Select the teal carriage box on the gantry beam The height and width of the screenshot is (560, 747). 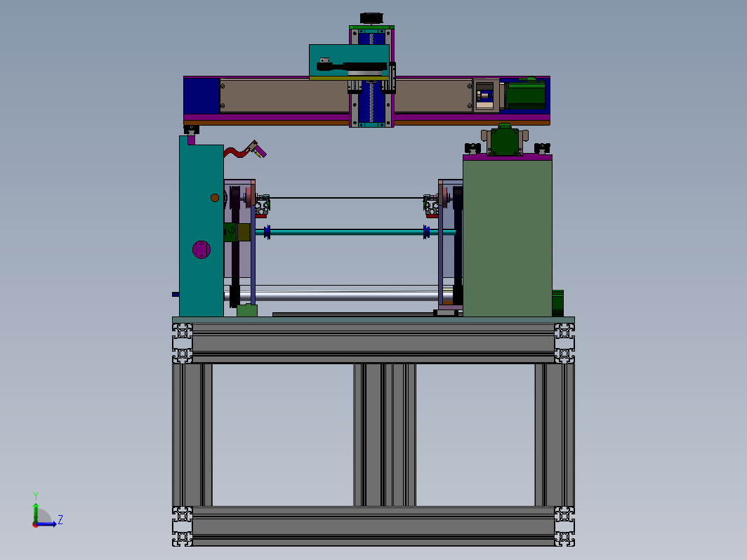coord(349,61)
